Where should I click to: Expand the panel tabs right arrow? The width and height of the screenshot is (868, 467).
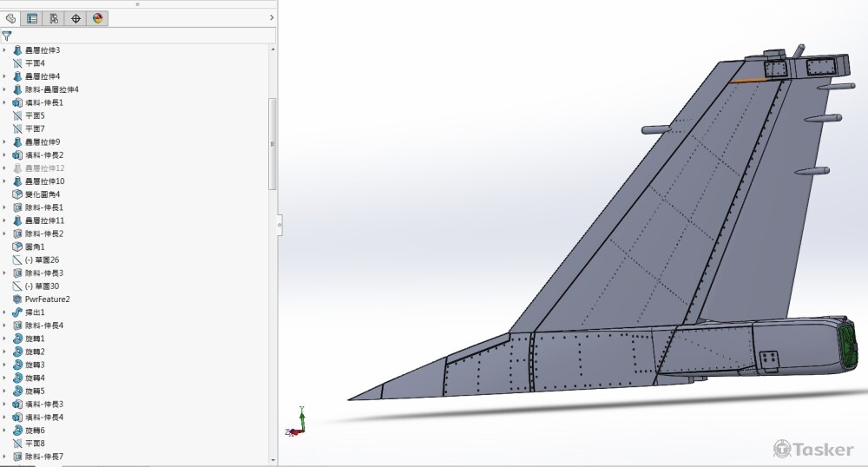(x=272, y=17)
